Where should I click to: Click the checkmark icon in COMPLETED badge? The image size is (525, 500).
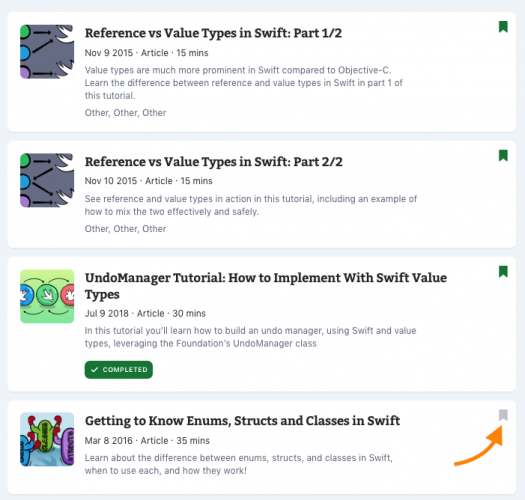coord(95,370)
